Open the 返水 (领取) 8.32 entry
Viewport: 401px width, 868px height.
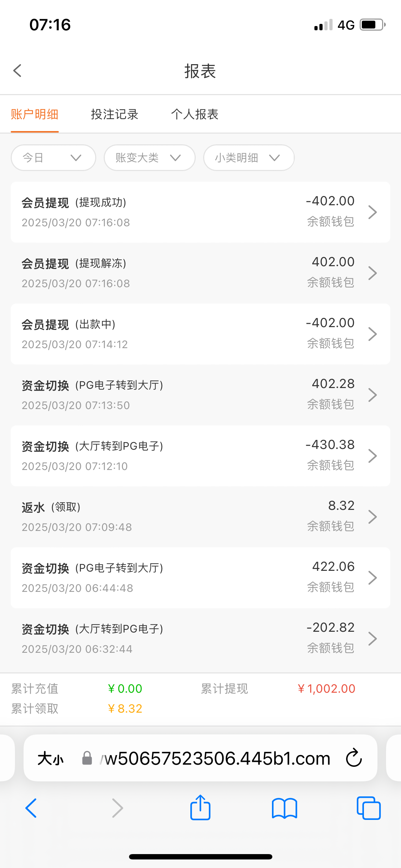200,517
